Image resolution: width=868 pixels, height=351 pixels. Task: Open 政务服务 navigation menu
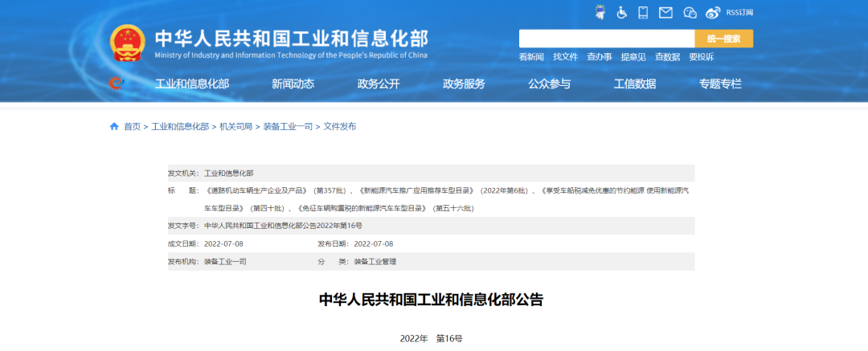[x=464, y=84]
